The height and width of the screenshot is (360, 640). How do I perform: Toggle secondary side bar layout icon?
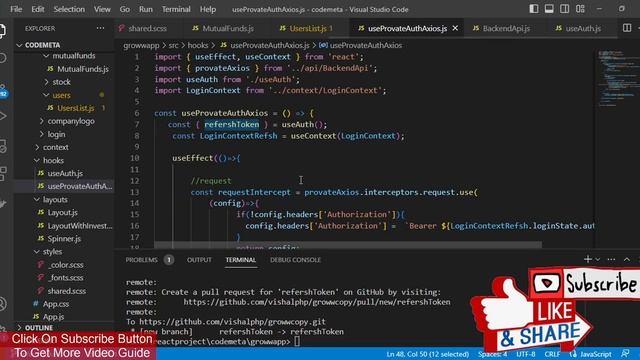click(x=564, y=9)
